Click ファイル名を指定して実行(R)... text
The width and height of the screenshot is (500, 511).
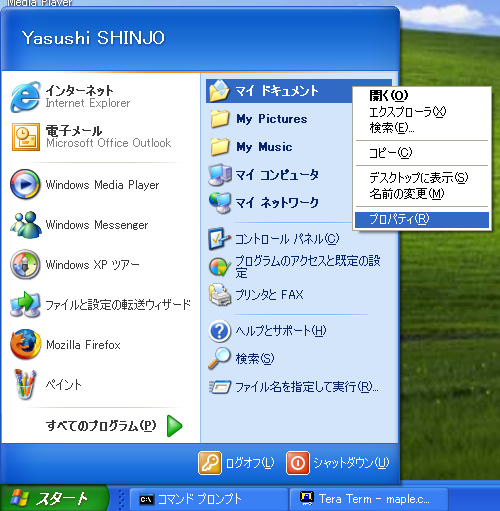(x=307, y=387)
